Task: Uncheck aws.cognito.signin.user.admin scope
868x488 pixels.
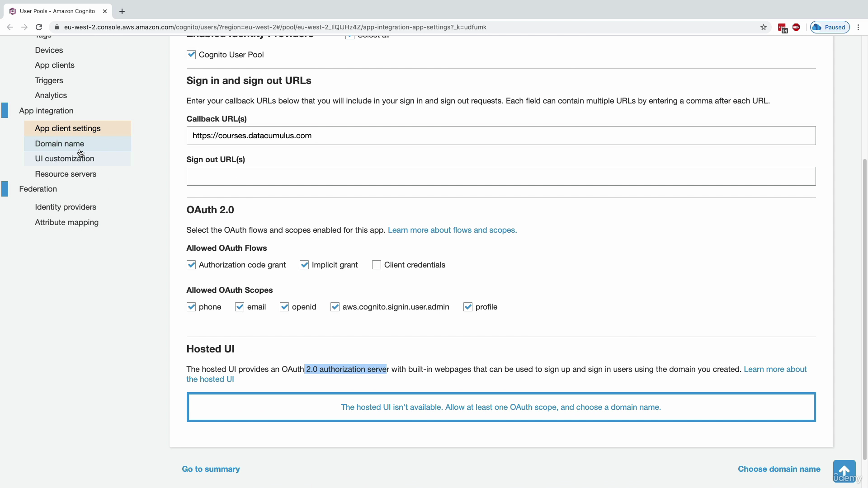Action: coord(335,307)
